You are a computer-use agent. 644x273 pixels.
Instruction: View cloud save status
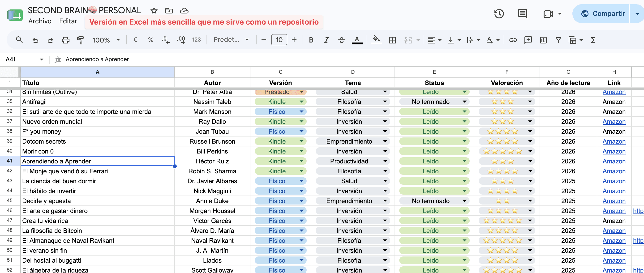pos(184,10)
